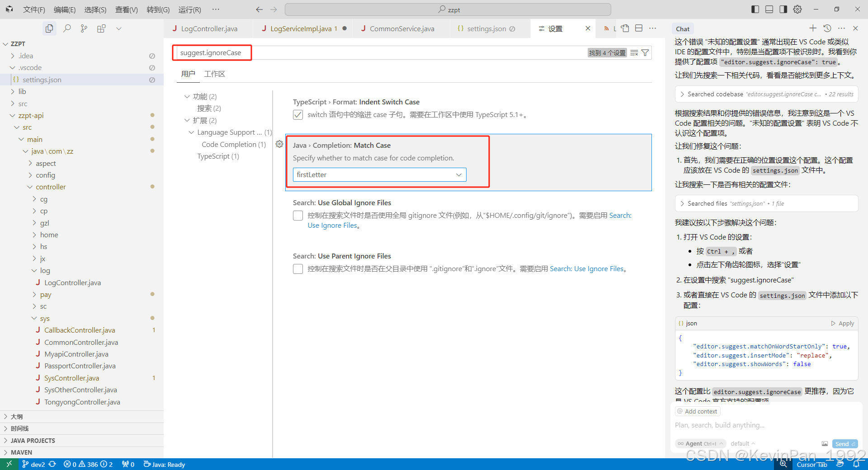Screen dimensions: 868x470
Task: Collapse the 扩展 (2) settings group
Action: [187, 121]
